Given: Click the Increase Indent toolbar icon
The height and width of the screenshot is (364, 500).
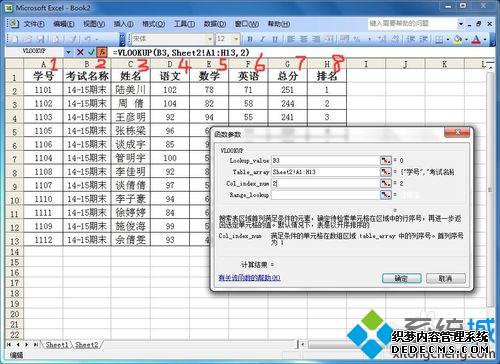Looking at the screenshot, I should (x=423, y=39).
